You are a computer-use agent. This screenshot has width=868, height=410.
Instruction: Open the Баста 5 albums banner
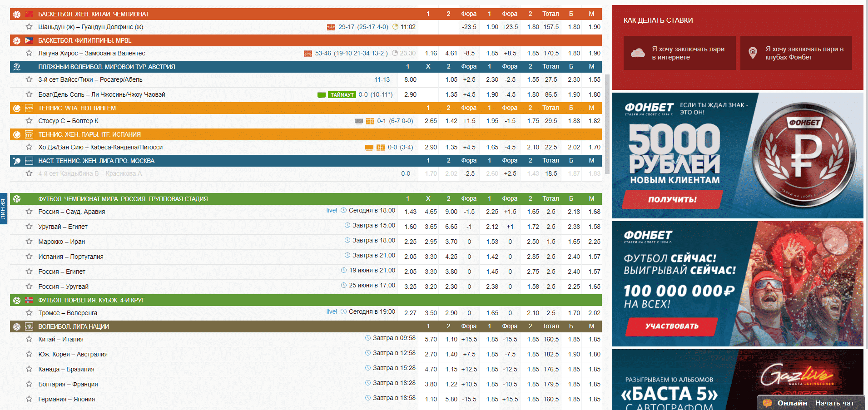click(738, 380)
